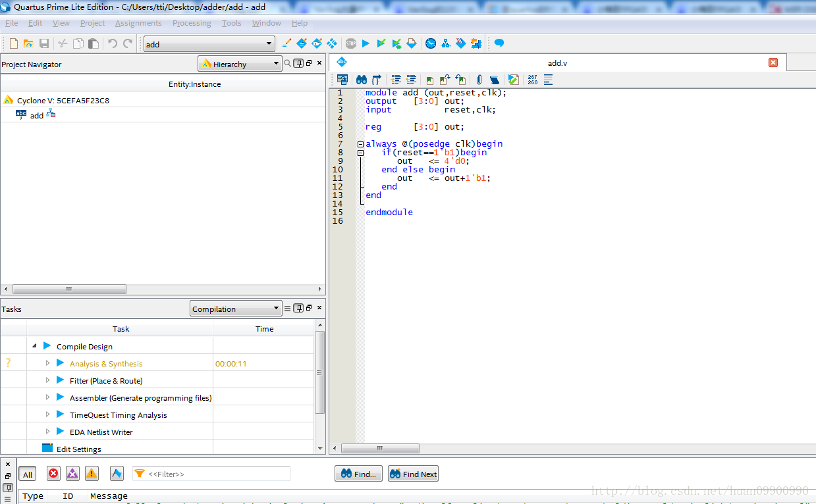Image resolution: width=816 pixels, height=504 pixels.
Task: Click the New file icon
Action: (13, 43)
